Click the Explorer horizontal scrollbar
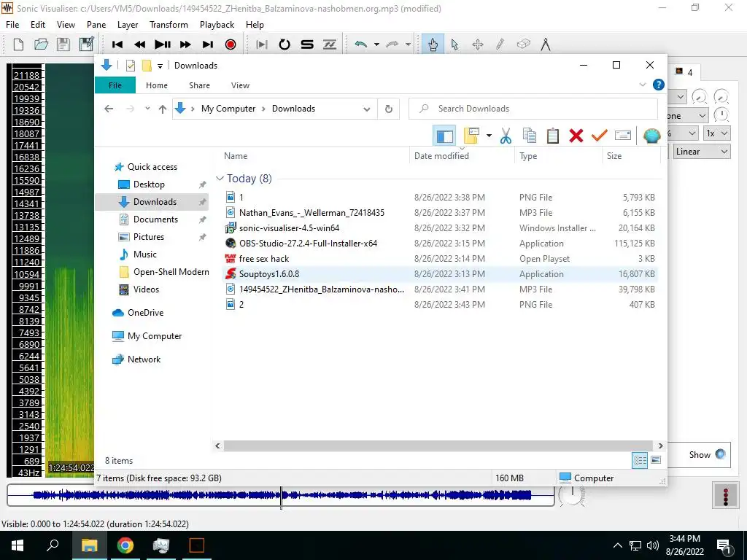 438,446
